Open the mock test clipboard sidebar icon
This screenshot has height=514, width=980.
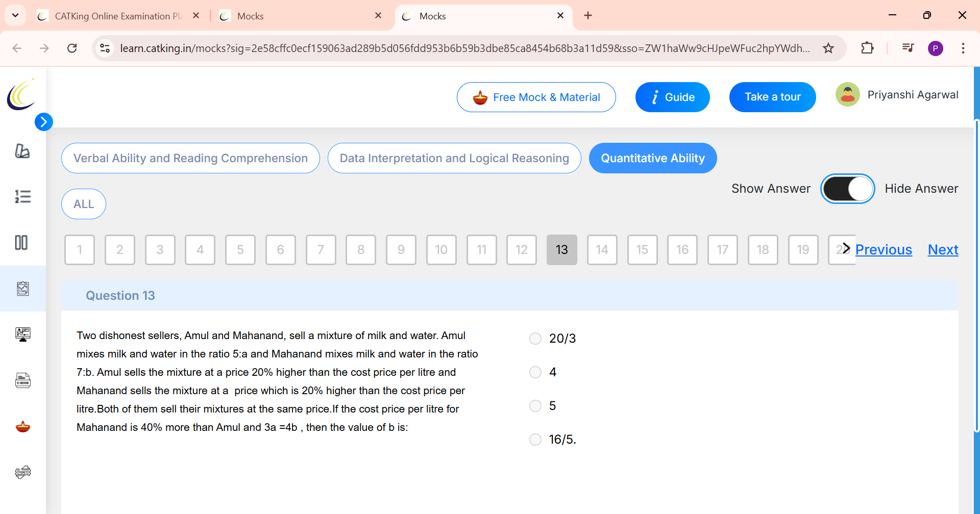pos(22,289)
